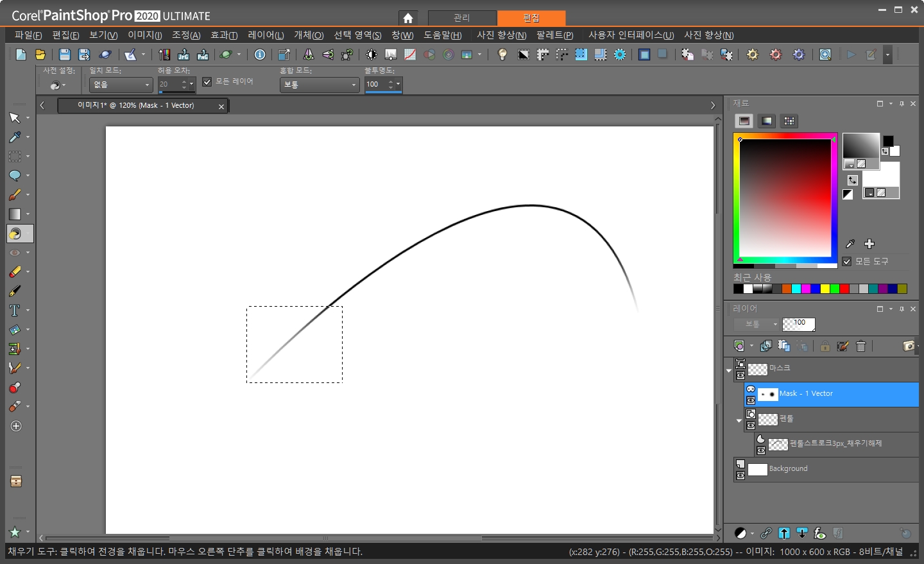The height and width of the screenshot is (564, 924).
Task: Click the Save floppy disk icon
Action: tap(64, 55)
